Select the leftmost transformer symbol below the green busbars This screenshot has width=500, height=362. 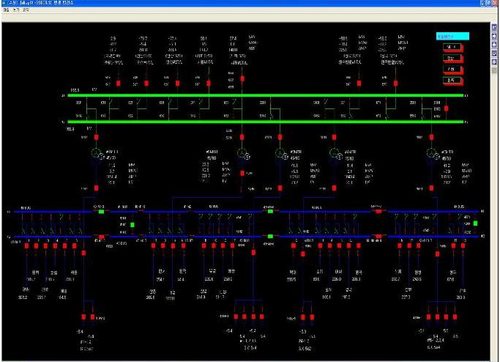(97, 154)
